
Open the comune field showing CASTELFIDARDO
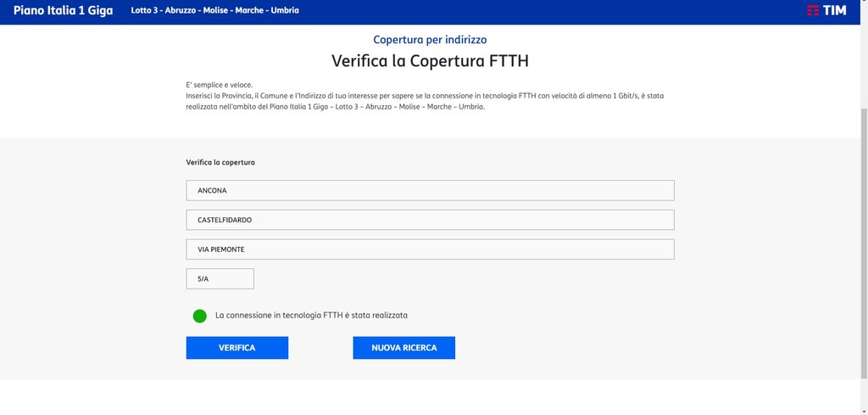point(430,220)
